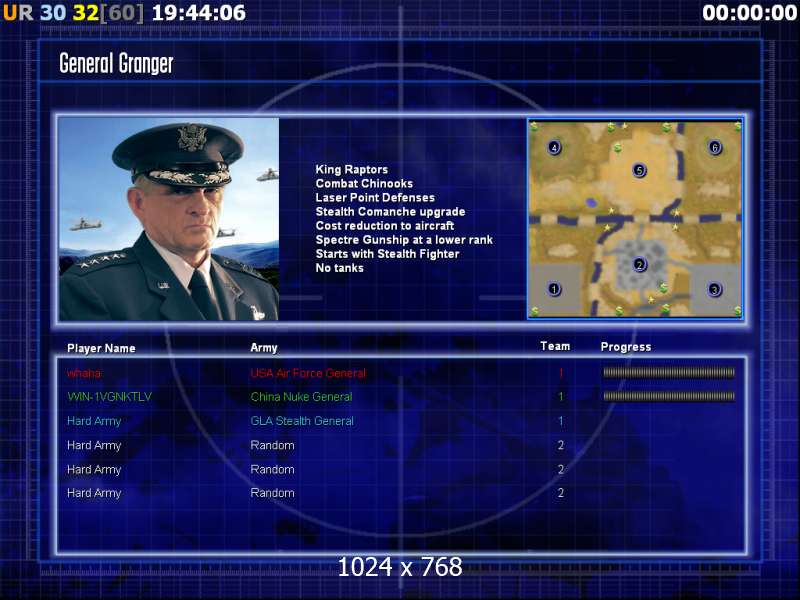Screen dimensions: 800x600
Task: Click Spectre Gunship at a lower rank
Action: pyautogui.click(x=404, y=240)
